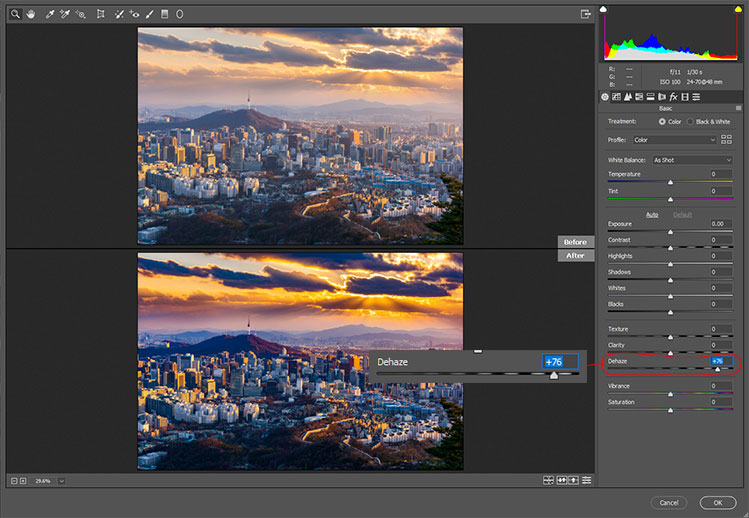Open the Split Toning panel tab

click(x=651, y=97)
